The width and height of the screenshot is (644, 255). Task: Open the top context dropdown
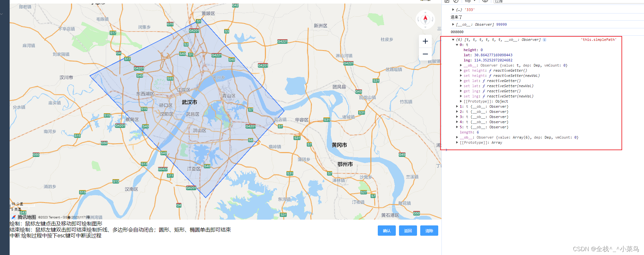[x=470, y=1]
